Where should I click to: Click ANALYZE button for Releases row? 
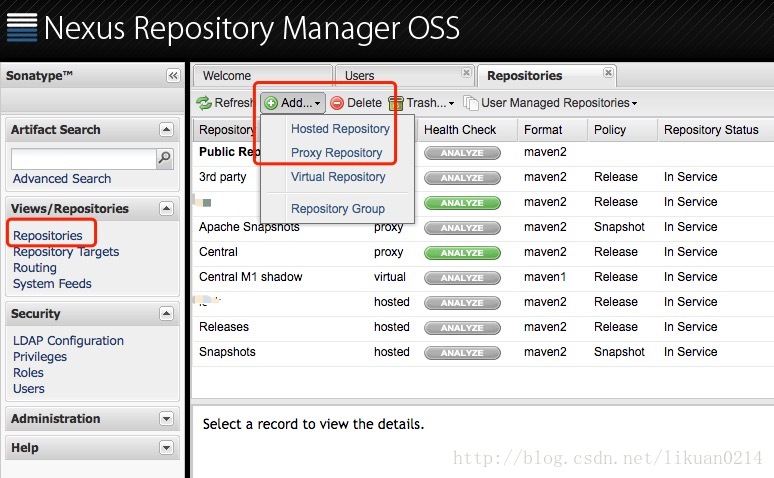click(462, 328)
